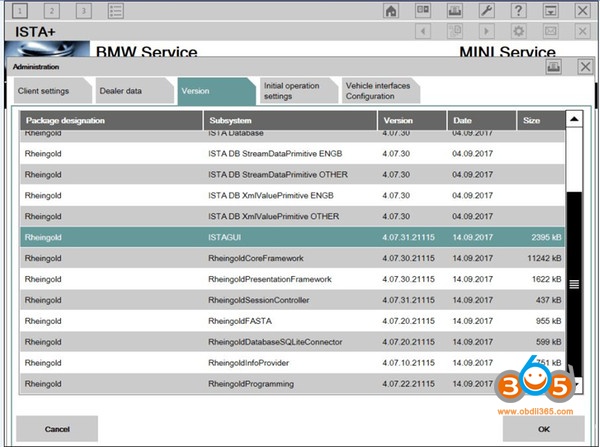
Task: Click the numbered 2 box icon
Action: (52, 11)
